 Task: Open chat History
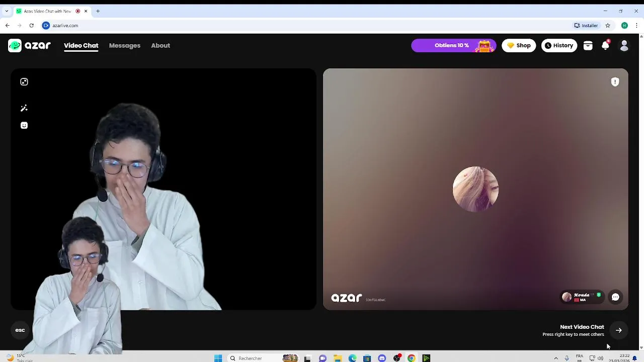pyautogui.click(x=559, y=45)
